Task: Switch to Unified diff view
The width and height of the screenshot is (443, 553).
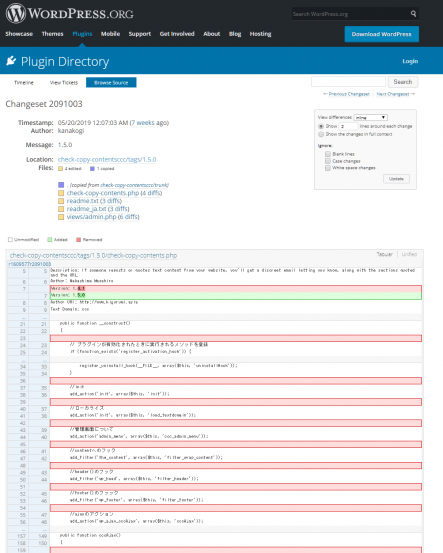Action: (409, 254)
